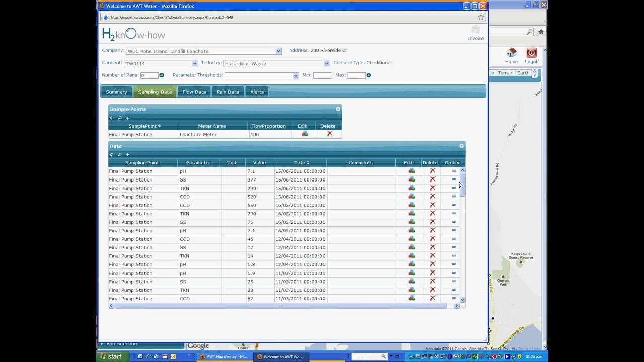Collapse the Sample Points panel
644x362 pixels.
pyautogui.click(x=338, y=109)
